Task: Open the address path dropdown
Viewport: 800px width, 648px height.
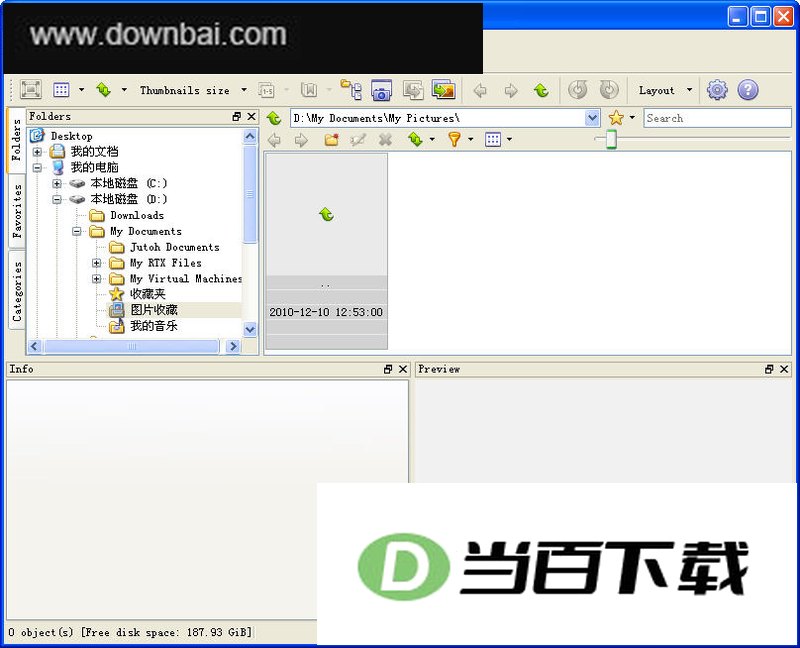Action: coord(592,118)
